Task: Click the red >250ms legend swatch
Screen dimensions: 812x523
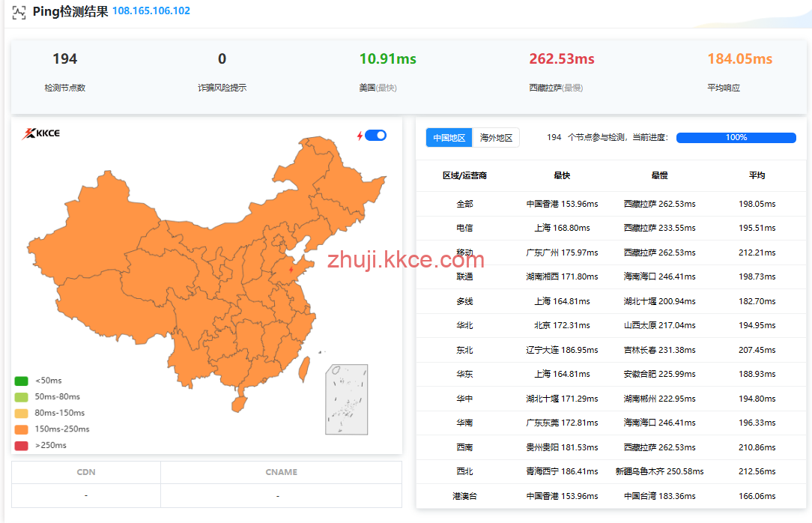Action: 21,446
